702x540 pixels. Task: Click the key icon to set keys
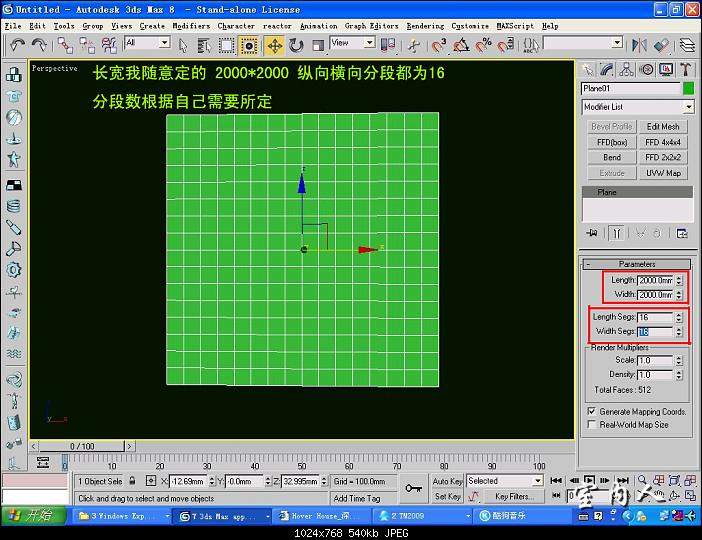pos(413,488)
